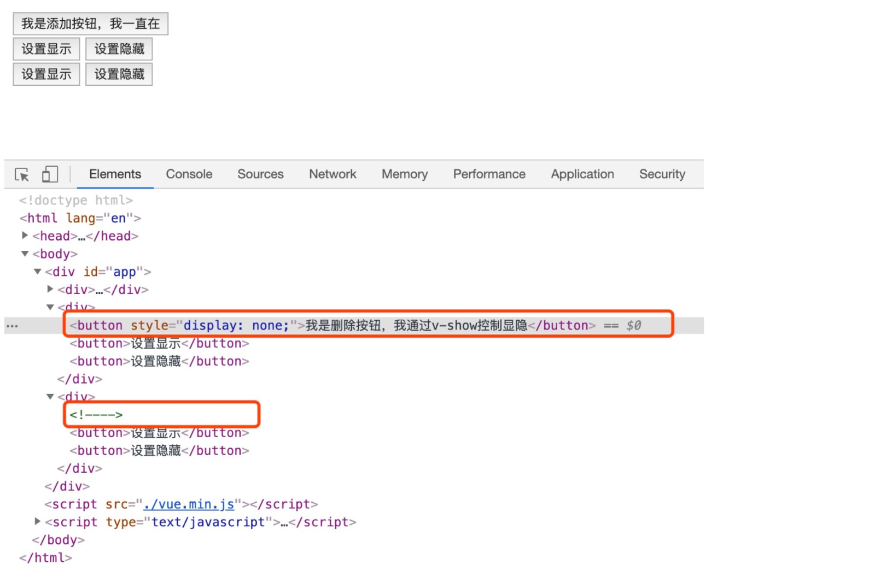
Task: Switch to the Elements tab
Action: pyautogui.click(x=115, y=174)
